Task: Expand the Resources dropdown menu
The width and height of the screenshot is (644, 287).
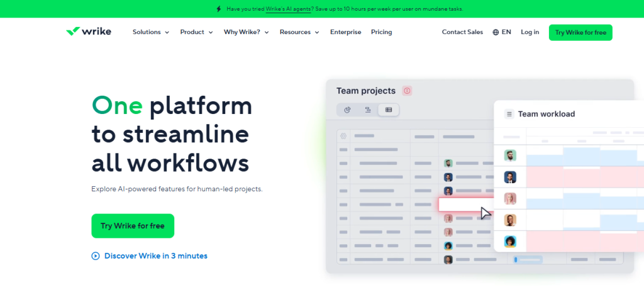Action: point(299,32)
